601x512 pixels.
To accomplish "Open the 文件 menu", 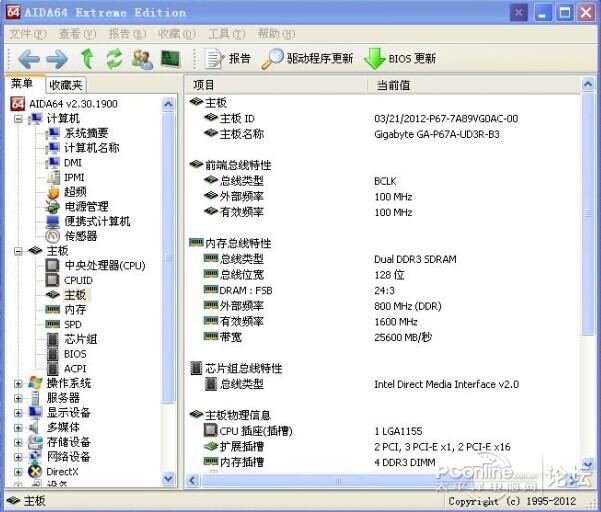I will [x=28, y=34].
